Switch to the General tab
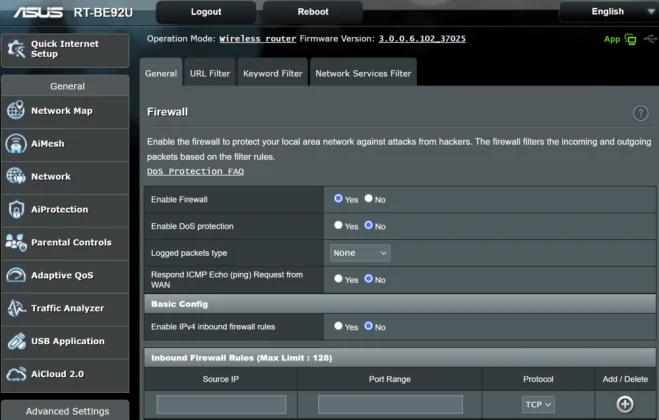 click(x=161, y=73)
